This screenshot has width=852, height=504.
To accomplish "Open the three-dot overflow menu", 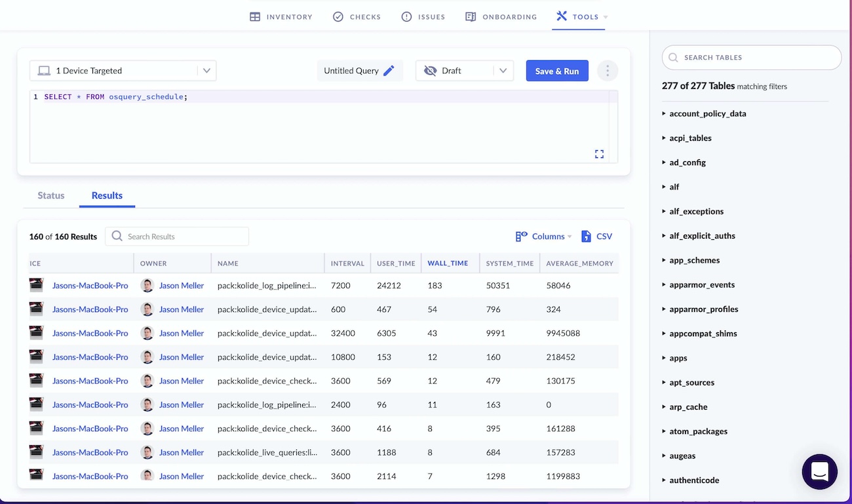I will [607, 71].
